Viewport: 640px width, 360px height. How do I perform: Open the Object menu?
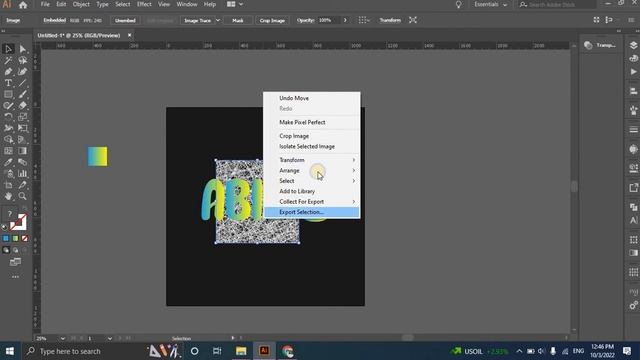pyautogui.click(x=81, y=4)
